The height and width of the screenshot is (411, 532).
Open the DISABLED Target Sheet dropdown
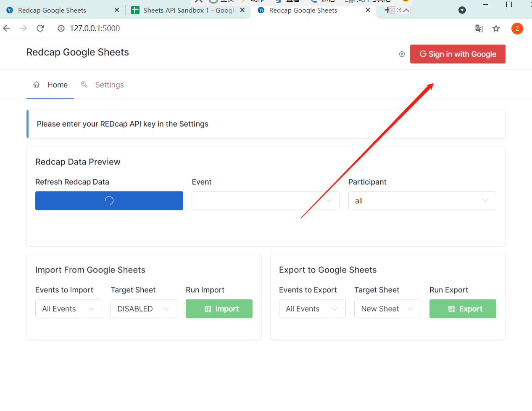pos(144,309)
